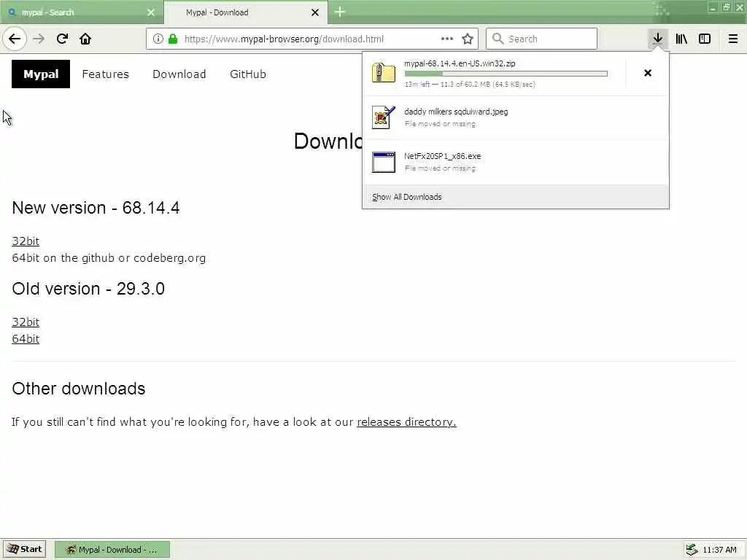Show site information icon in address bar
The width and height of the screenshot is (747, 560).
[x=158, y=39]
